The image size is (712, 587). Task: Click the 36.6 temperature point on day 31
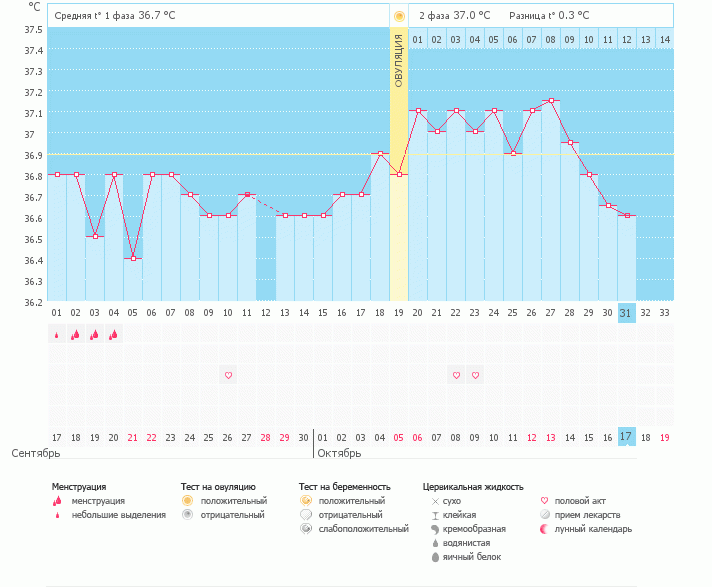[628, 216]
